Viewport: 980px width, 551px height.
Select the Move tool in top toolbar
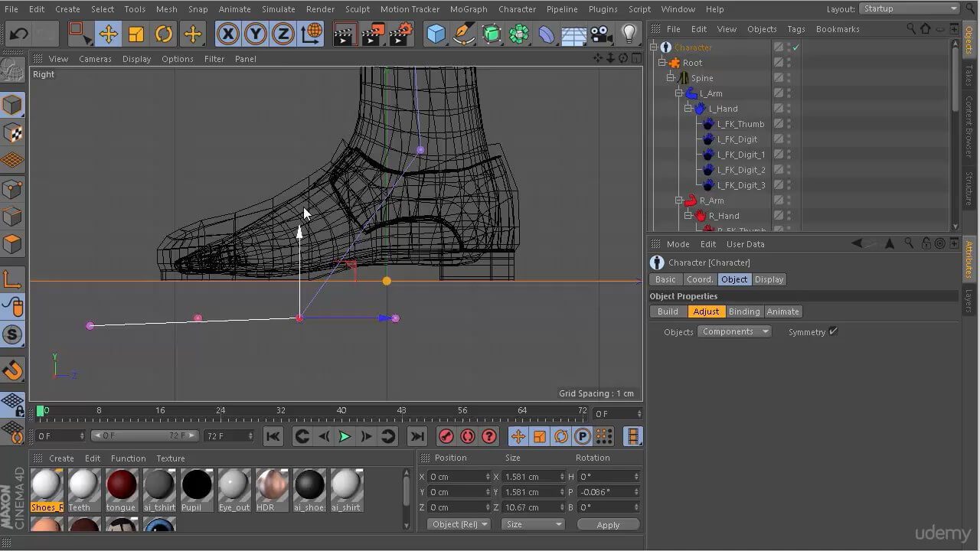(x=108, y=34)
